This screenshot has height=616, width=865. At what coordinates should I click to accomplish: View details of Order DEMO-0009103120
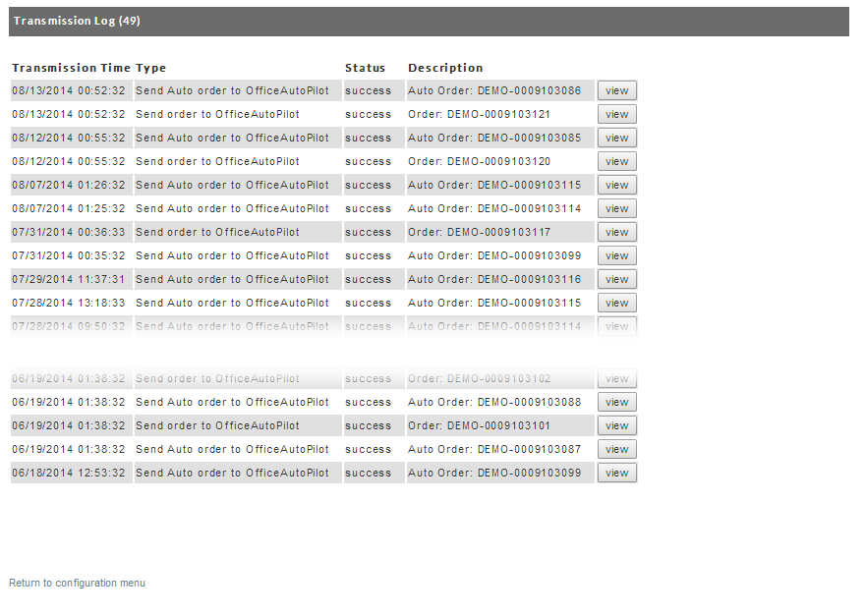[616, 161]
